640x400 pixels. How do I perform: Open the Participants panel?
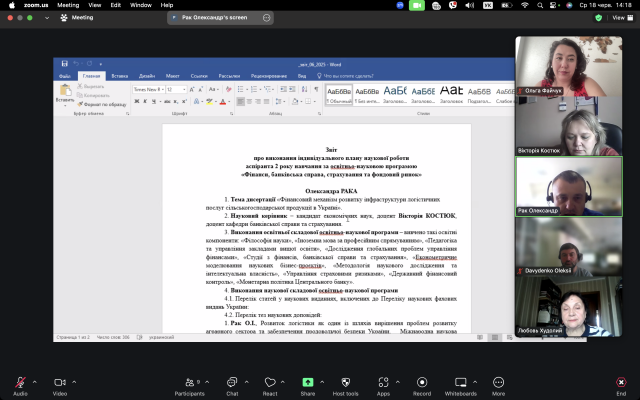point(189,386)
